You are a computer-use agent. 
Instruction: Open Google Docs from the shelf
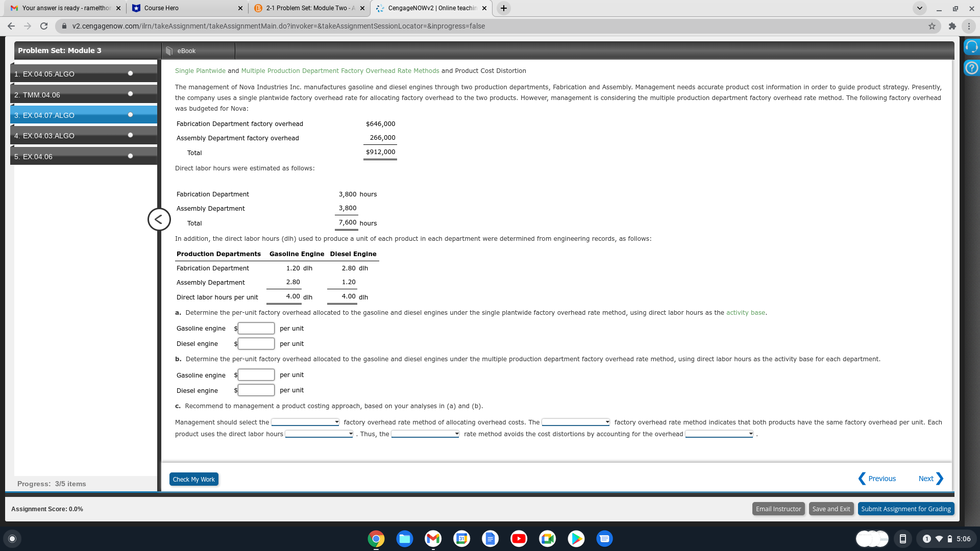point(490,539)
